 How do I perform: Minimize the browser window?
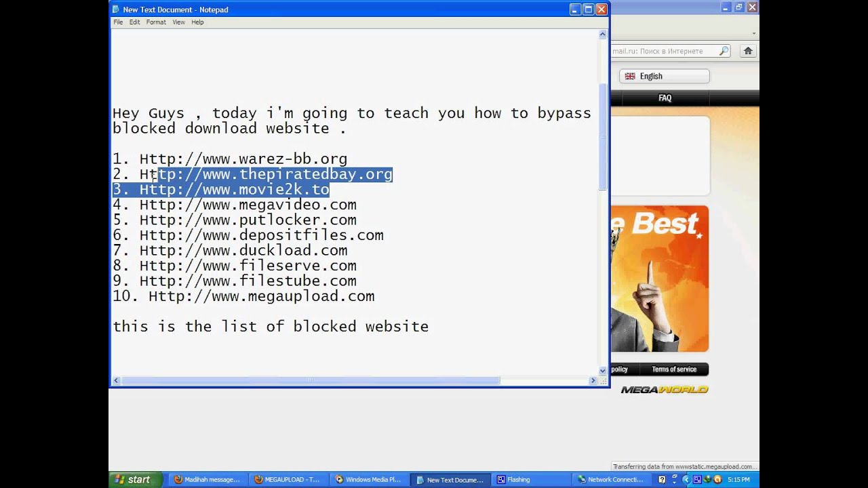[726, 7]
